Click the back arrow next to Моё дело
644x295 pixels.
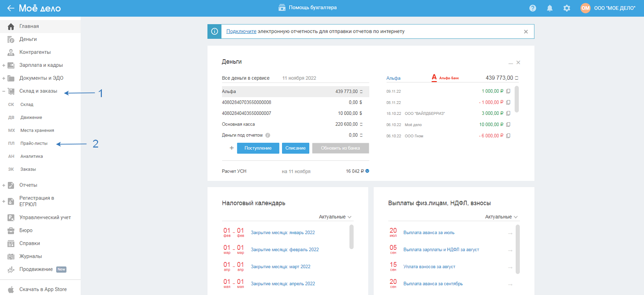10,8
